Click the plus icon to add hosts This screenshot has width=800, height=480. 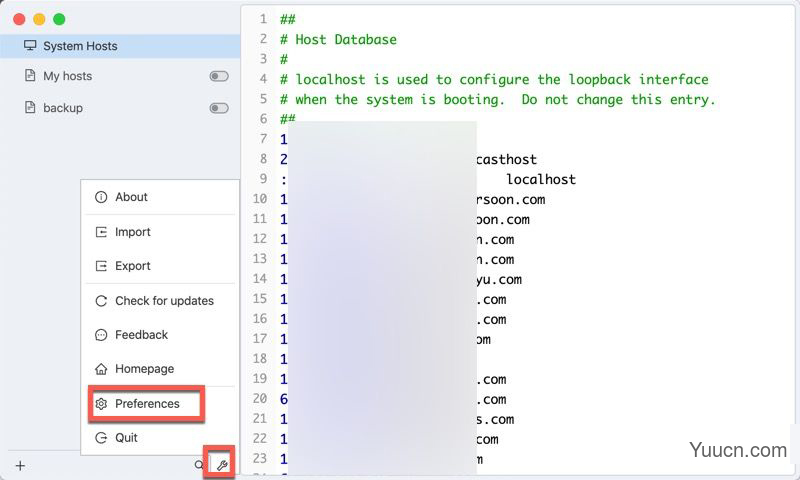pos(20,466)
